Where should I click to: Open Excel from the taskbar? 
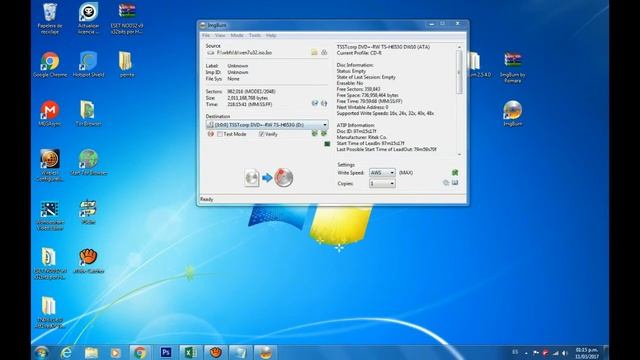click(190, 352)
